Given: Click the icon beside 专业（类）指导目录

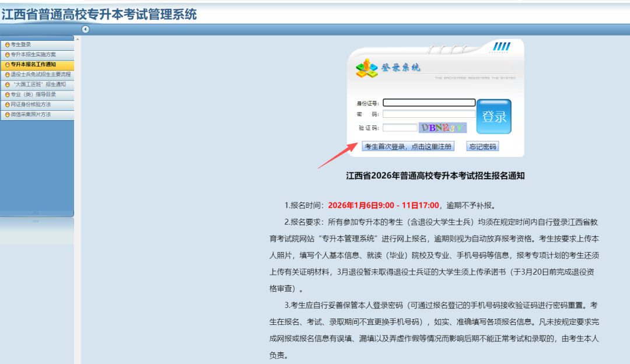Looking at the screenshot, I should [7, 94].
